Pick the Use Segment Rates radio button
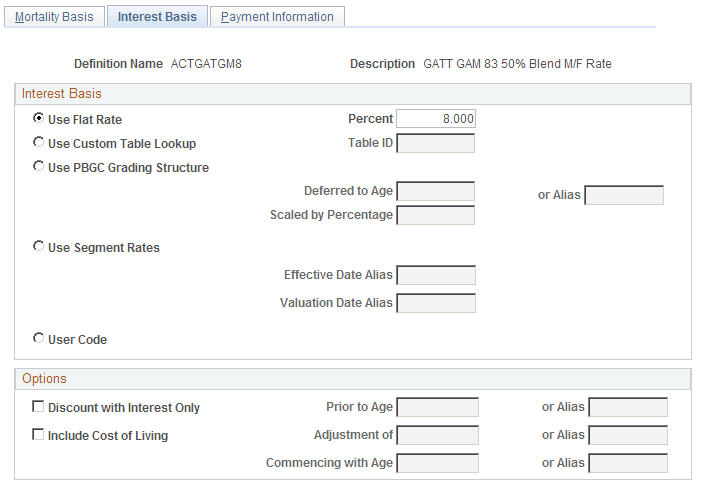 pyautogui.click(x=39, y=247)
